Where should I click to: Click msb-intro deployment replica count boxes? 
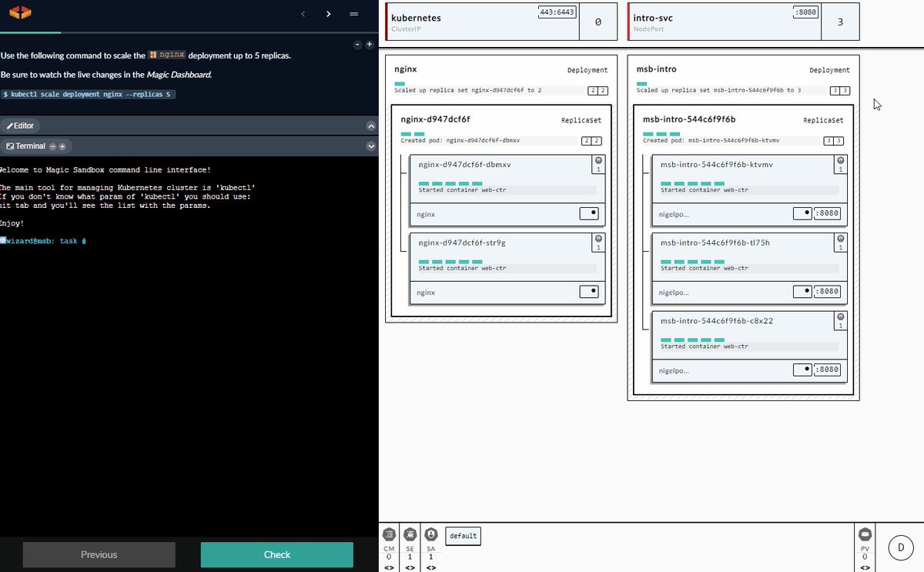pos(839,91)
